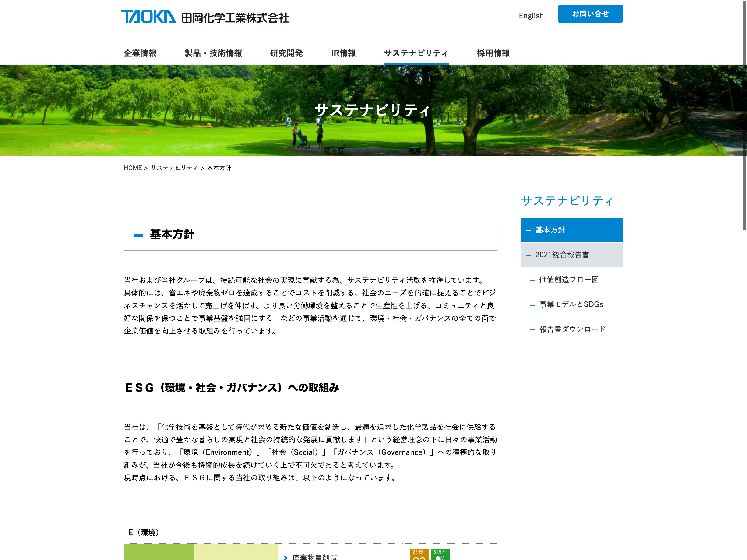Open 採用情報 recruitment page
747x560 pixels.
(x=493, y=53)
